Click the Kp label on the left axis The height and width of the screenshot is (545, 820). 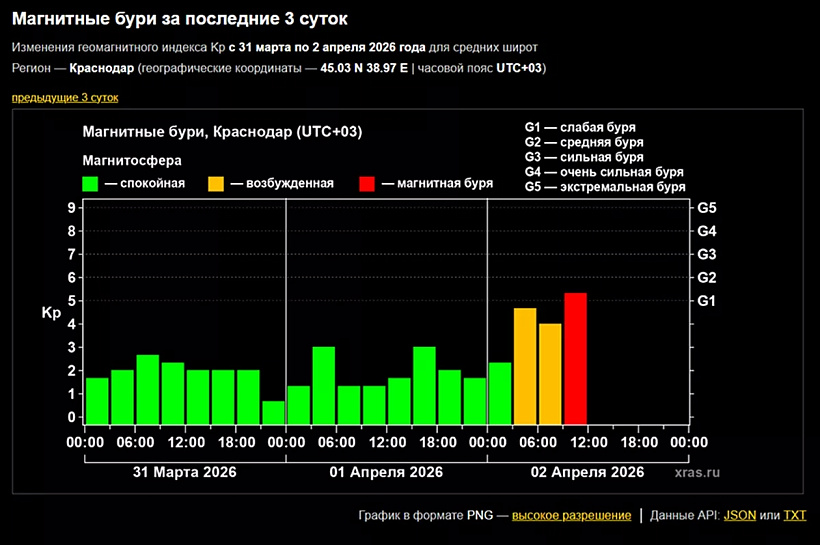pos(51,314)
